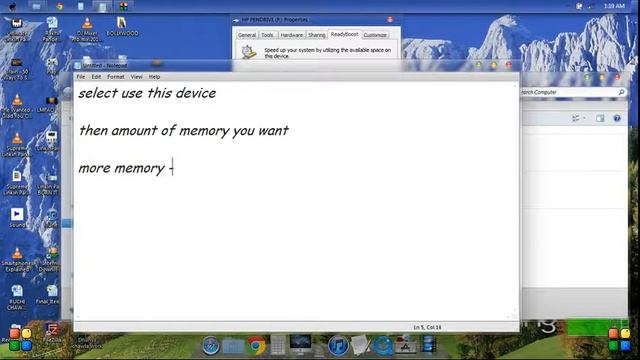This screenshot has height=360, width=640.
Task: Click the preview pane icon in Explorer window
Action: 600,118
